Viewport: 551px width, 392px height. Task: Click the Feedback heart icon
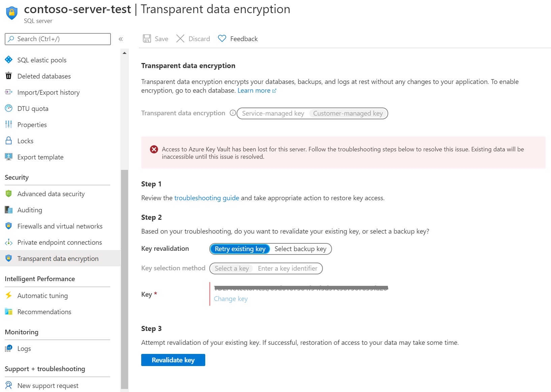pos(222,38)
